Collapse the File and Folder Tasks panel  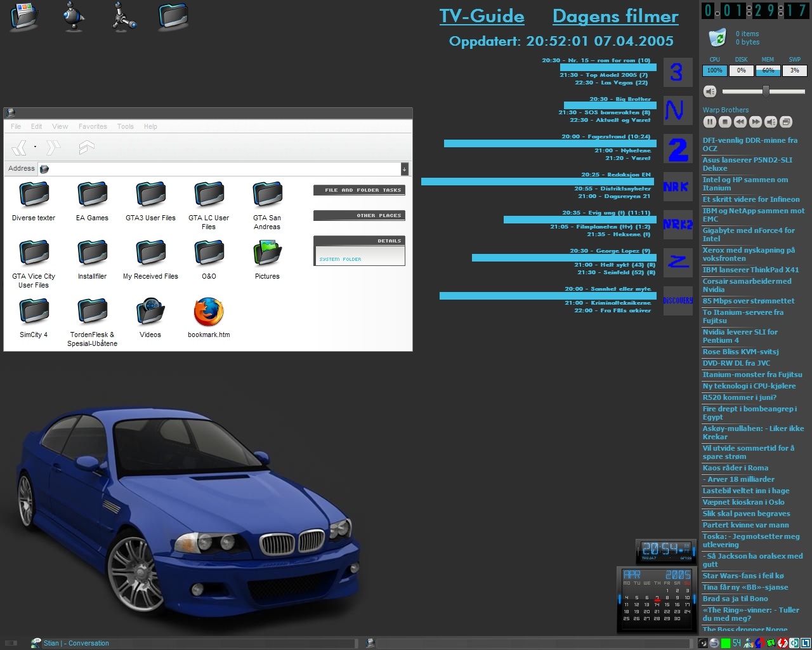[359, 190]
